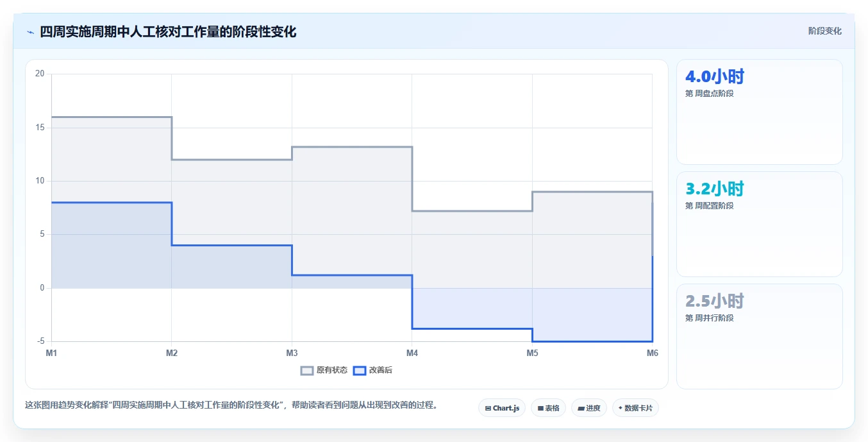Click the icon inside the 数据卡片 tag

coord(621,408)
